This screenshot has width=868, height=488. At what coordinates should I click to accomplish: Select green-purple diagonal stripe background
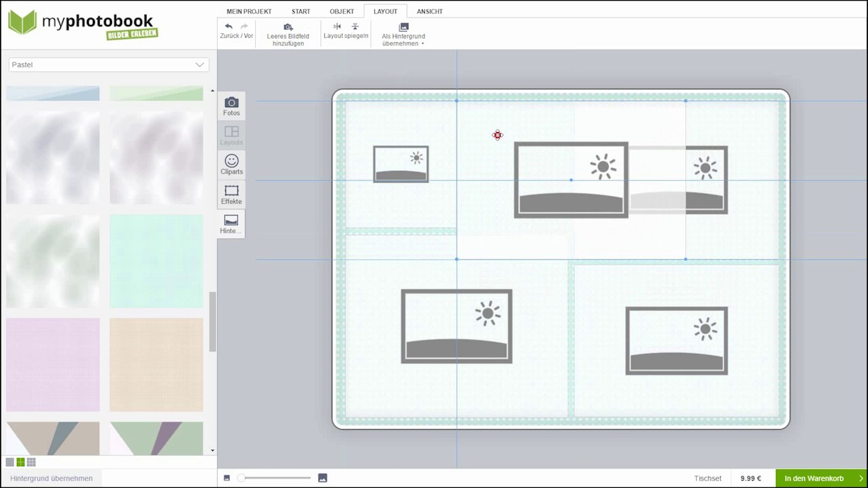tap(156, 438)
